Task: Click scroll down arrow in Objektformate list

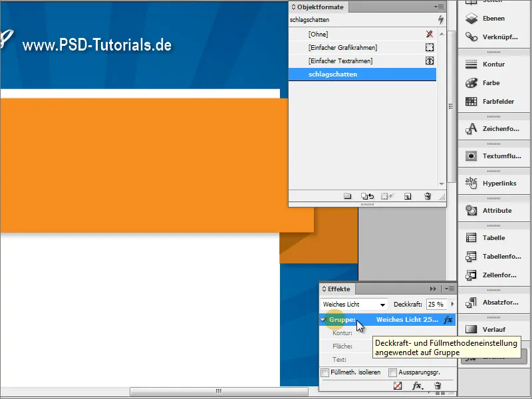Action: 442,184
